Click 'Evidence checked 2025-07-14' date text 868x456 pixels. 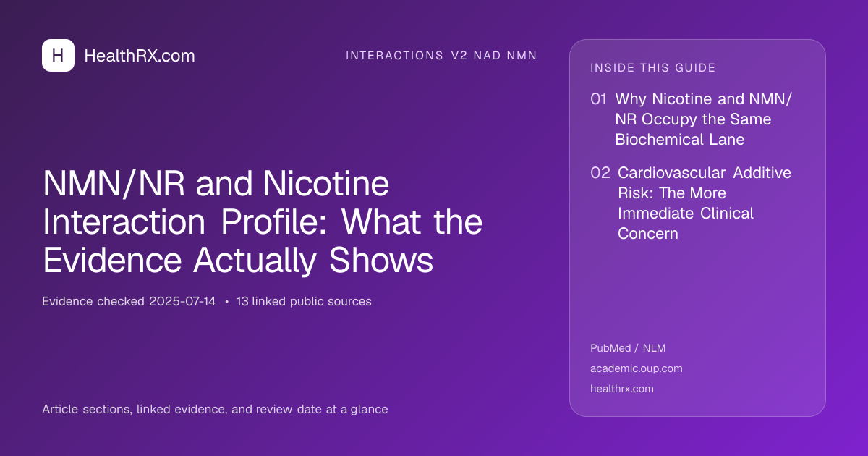coord(129,301)
